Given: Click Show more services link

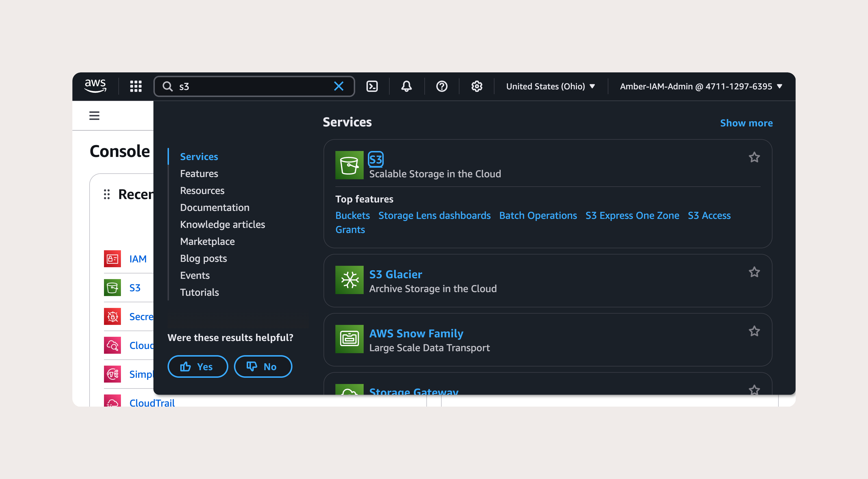Looking at the screenshot, I should [x=746, y=123].
